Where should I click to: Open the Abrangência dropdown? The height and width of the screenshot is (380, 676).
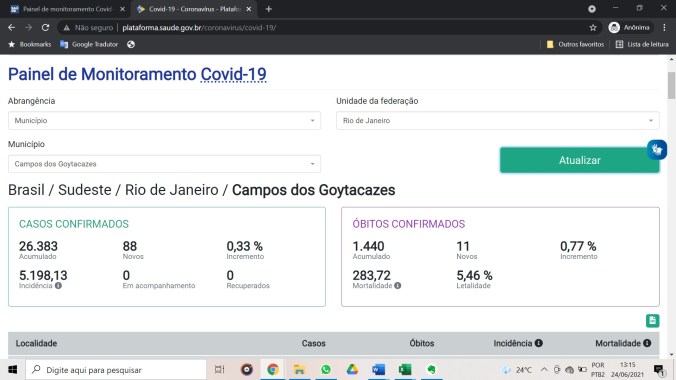164,120
